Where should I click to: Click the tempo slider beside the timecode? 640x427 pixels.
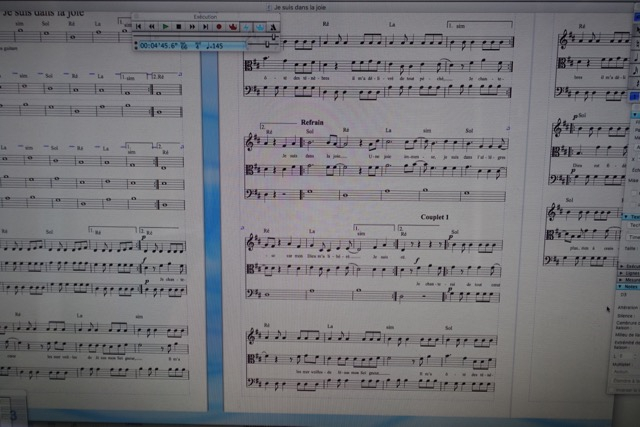[x=267, y=44]
